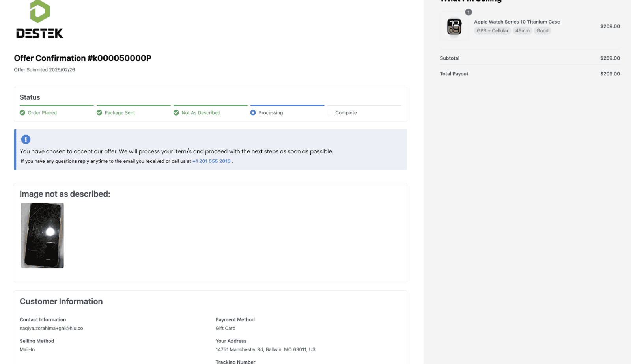Click the Apple Watch item price $209.00
Screen dimensions: 631x364
610,26
